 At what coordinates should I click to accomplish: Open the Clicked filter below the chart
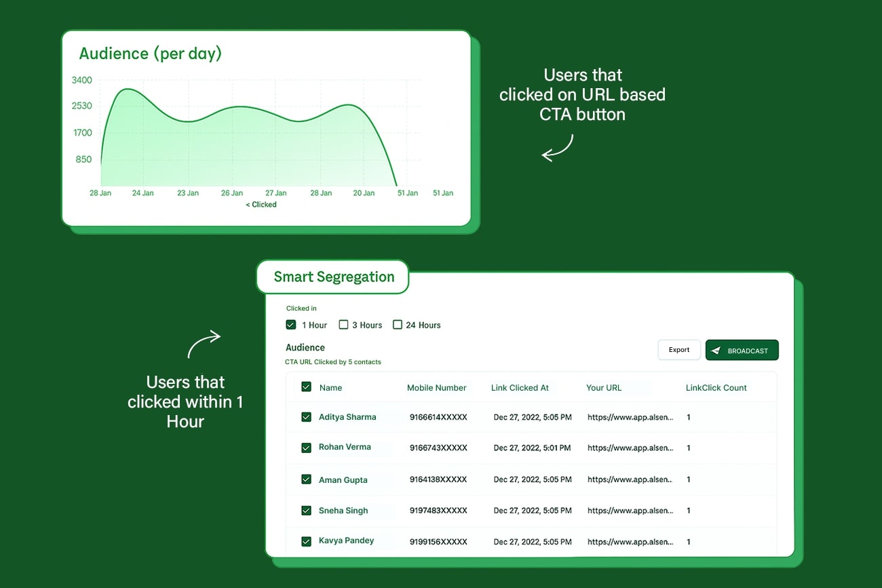[x=261, y=204]
